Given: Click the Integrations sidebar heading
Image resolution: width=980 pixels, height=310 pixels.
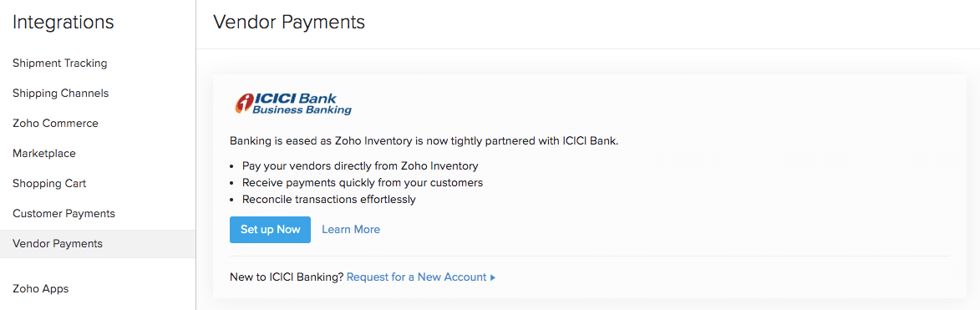Looking at the screenshot, I should click(x=63, y=22).
